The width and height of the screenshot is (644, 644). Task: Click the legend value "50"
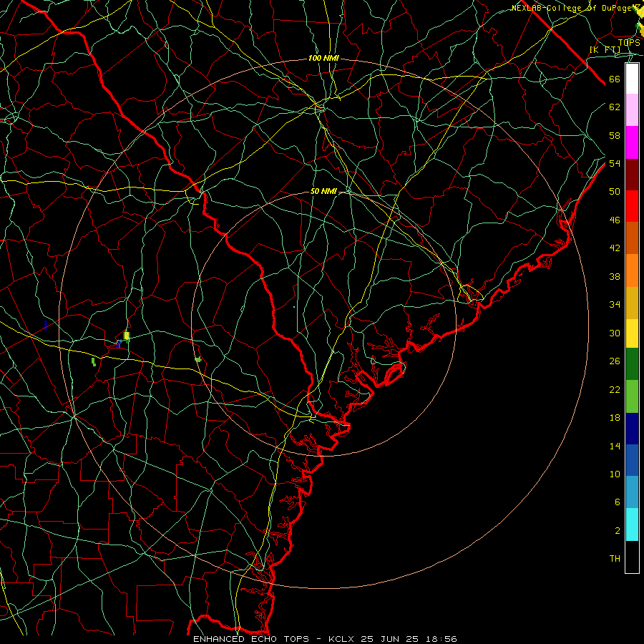pyautogui.click(x=615, y=192)
